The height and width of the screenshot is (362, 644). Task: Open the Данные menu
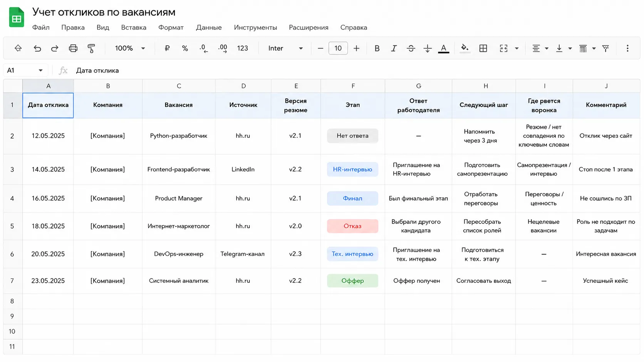209,27
